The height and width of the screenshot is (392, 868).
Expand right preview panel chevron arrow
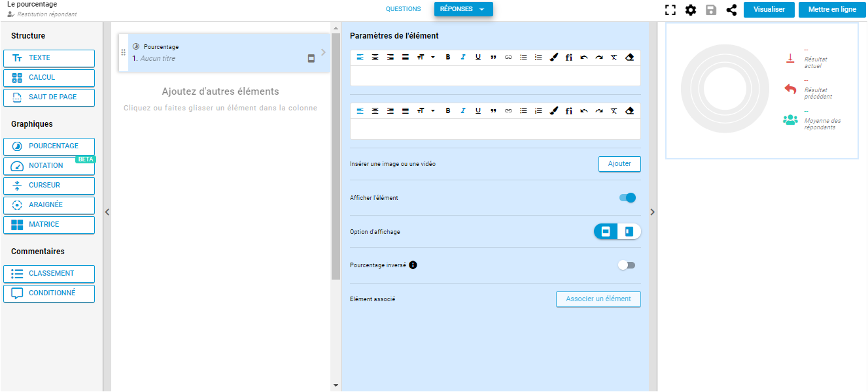(652, 212)
